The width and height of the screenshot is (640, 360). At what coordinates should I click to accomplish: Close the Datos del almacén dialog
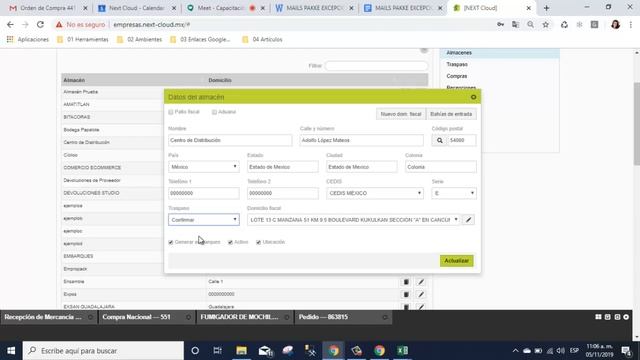point(473,97)
